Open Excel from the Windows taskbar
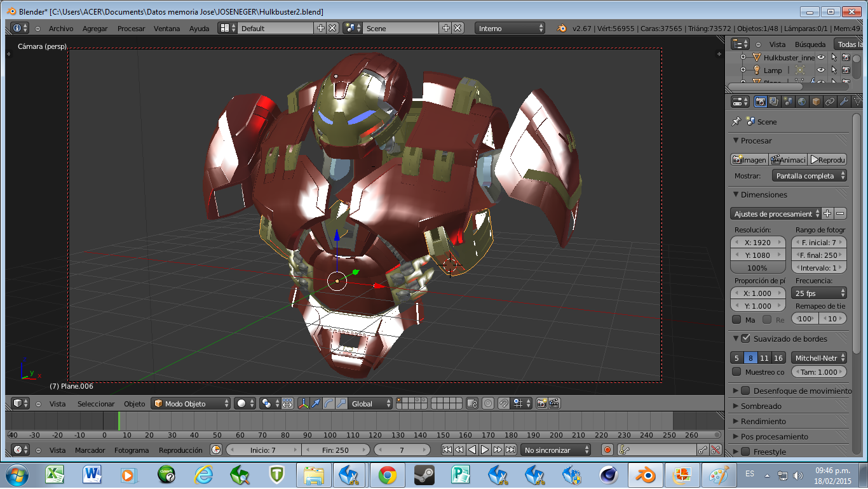The image size is (868, 489). point(55,474)
